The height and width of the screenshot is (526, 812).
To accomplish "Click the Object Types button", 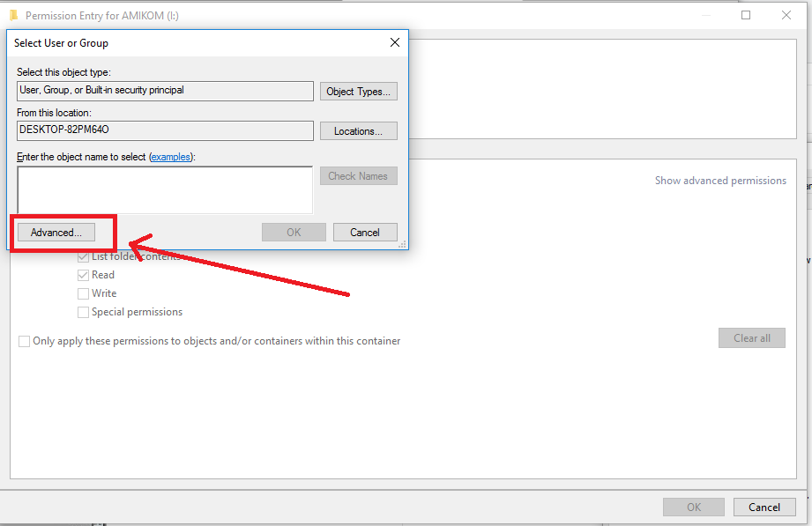I will point(358,91).
